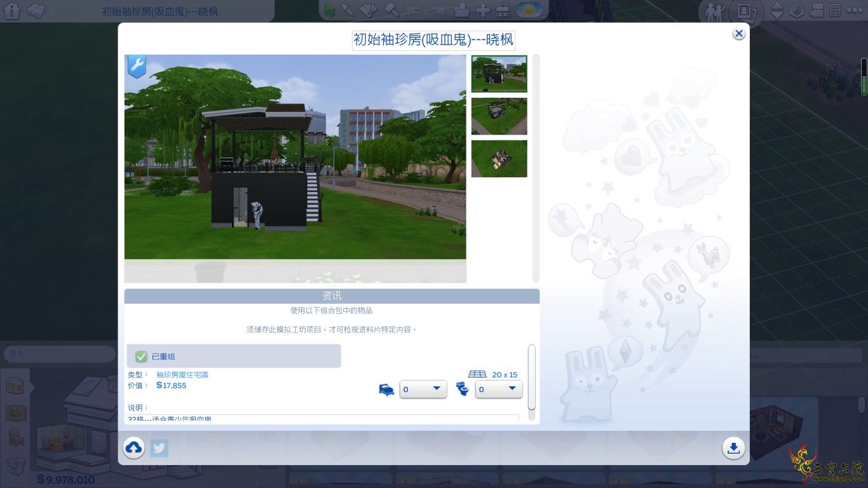This screenshot has height=488, width=868.
Task: Click the Redo arrow in the build toolbar
Action: click(438, 11)
